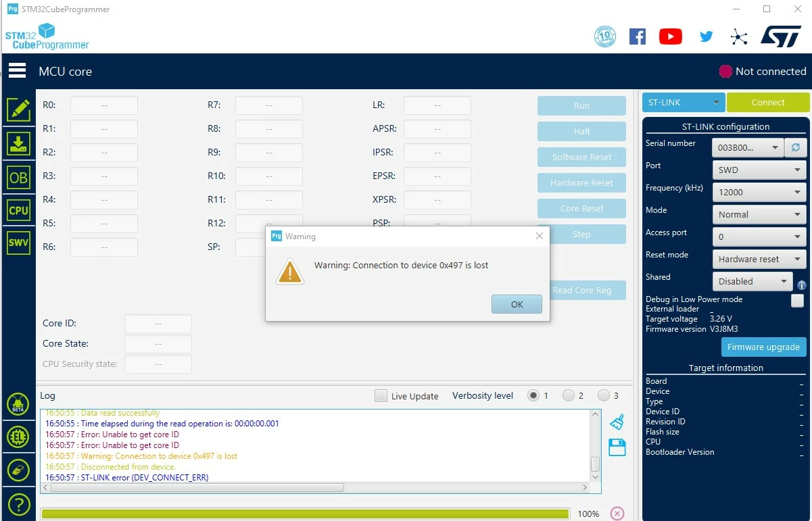
Task: Open Memory & File editing pencil icon
Action: pyautogui.click(x=18, y=109)
